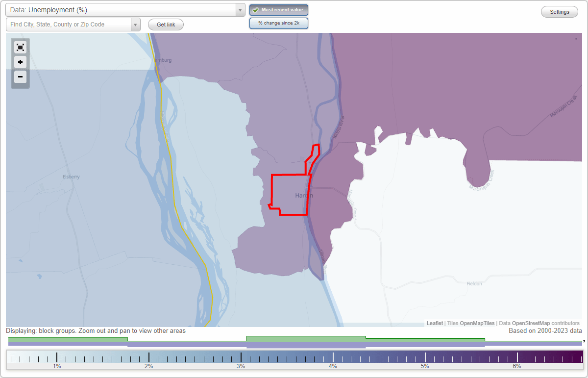Zoom out using the minus icon
The height and width of the screenshot is (378, 588).
(20, 77)
